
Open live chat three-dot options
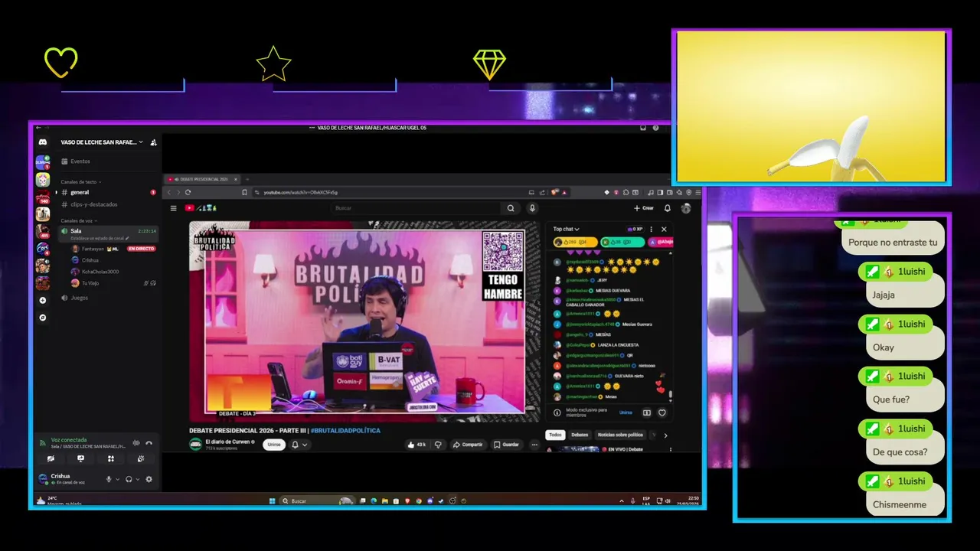pyautogui.click(x=652, y=229)
